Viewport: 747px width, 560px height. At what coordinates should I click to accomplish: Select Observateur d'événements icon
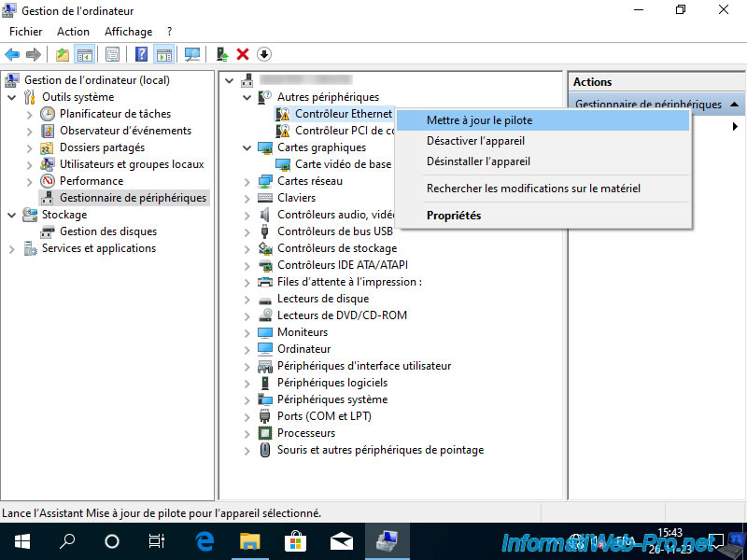[48, 131]
